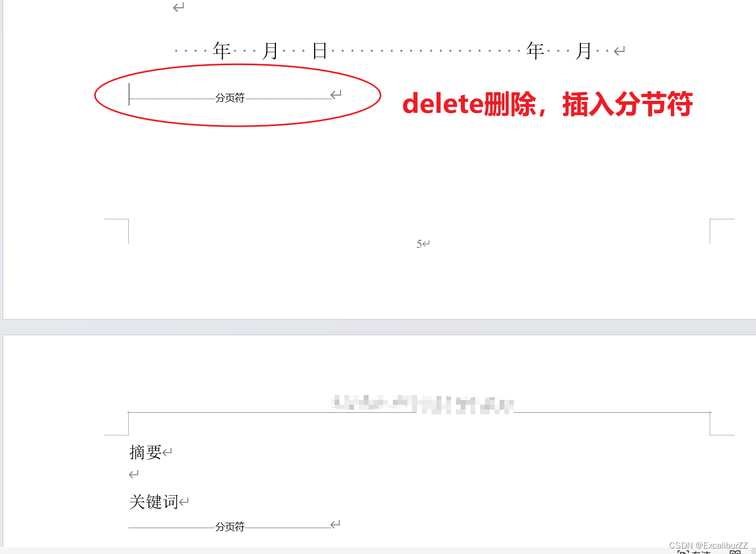Image resolution: width=756 pixels, height=554 pixels.
Task: Click the gray gap between the two pages
Action: click(x=378, y=327)
